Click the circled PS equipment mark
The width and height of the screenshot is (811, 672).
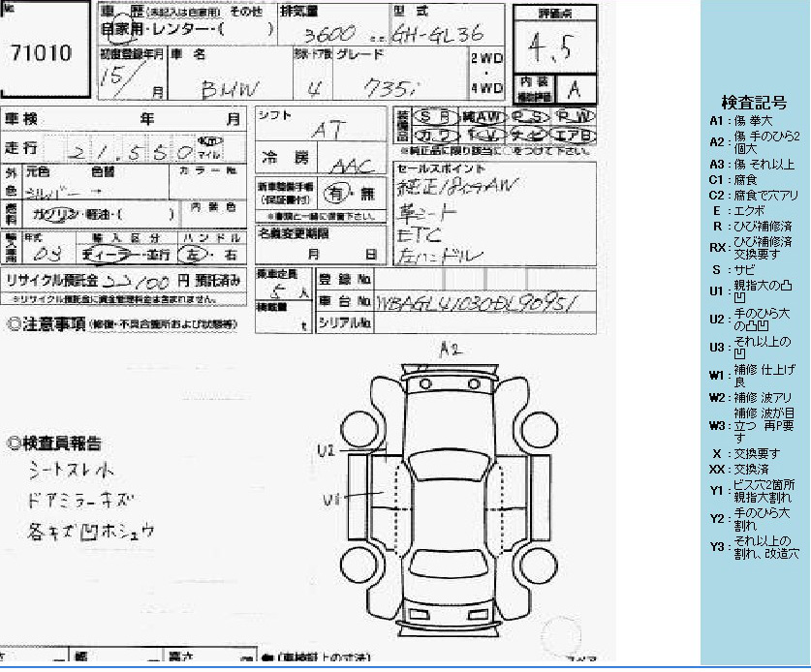pos(531,117)
